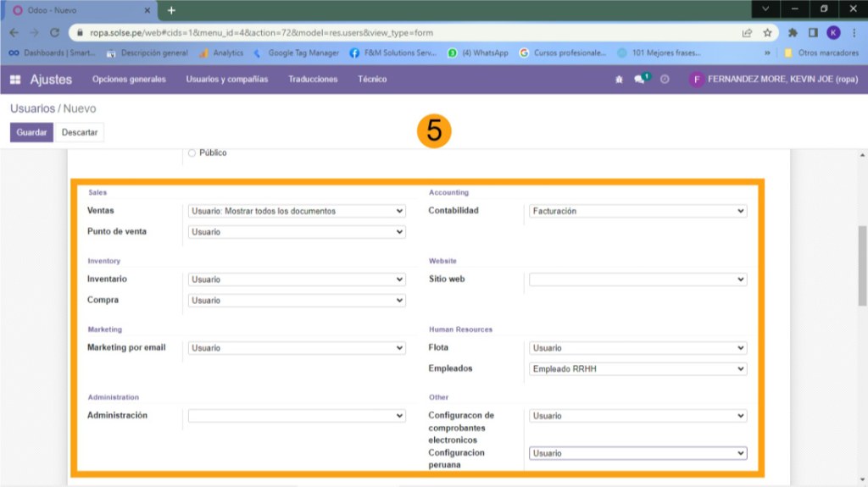
Task: Open the share page icon in address bar
Action: point(747,33)
